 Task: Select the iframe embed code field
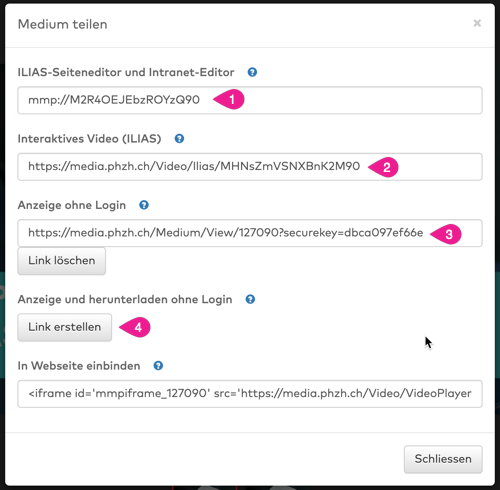[x=250, y=394]
